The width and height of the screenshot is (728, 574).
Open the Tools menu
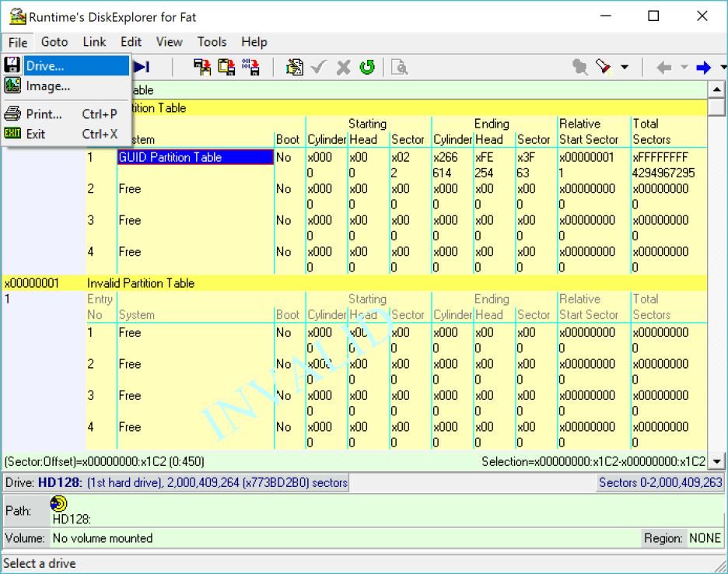tap(212, 42)
